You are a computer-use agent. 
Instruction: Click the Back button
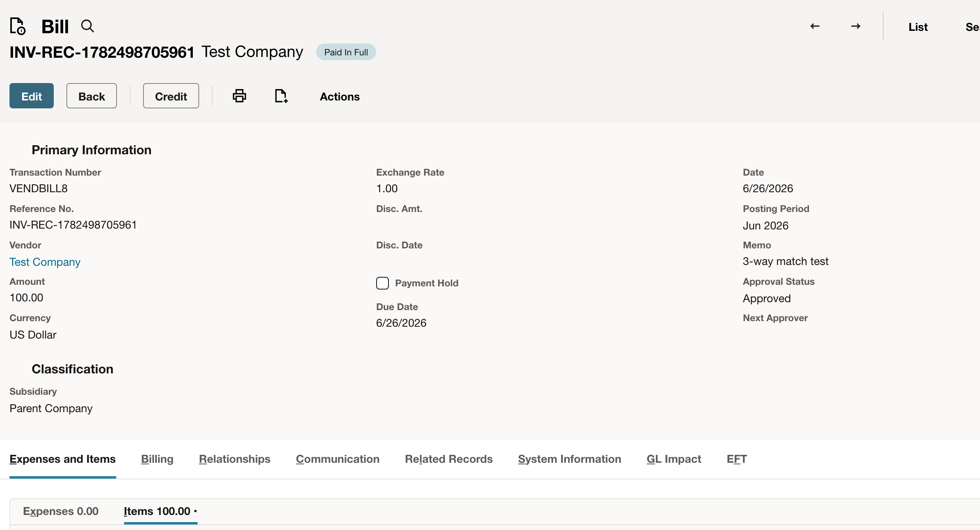click(x=92, y=96)
